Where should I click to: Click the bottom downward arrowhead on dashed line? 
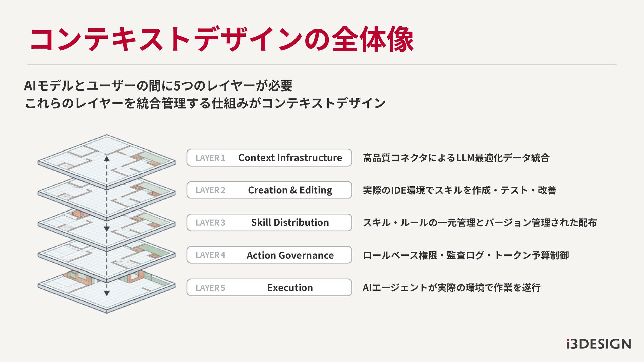107,293
